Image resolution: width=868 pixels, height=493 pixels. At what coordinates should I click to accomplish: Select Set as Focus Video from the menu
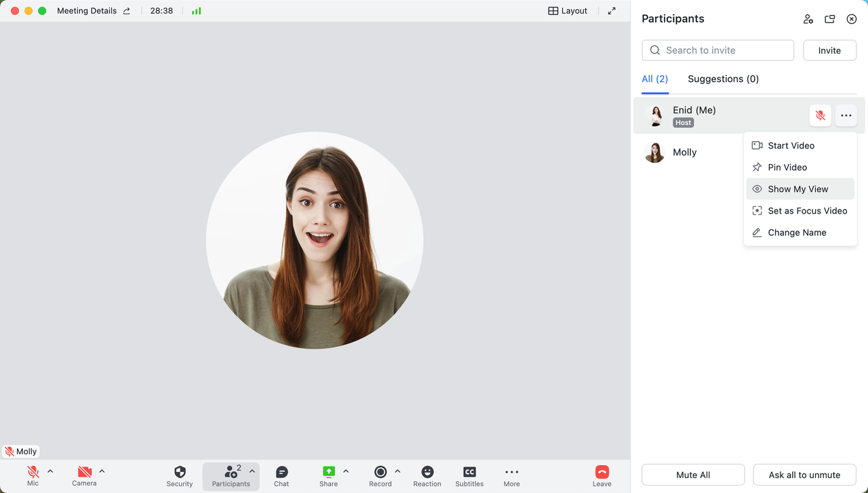click(807, 210)
